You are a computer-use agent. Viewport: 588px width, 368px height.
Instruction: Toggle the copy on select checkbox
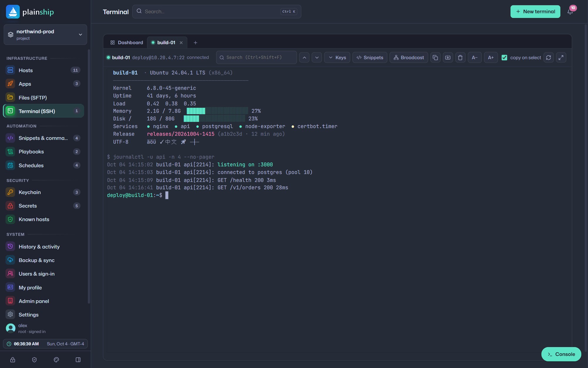tap(505, 57)
